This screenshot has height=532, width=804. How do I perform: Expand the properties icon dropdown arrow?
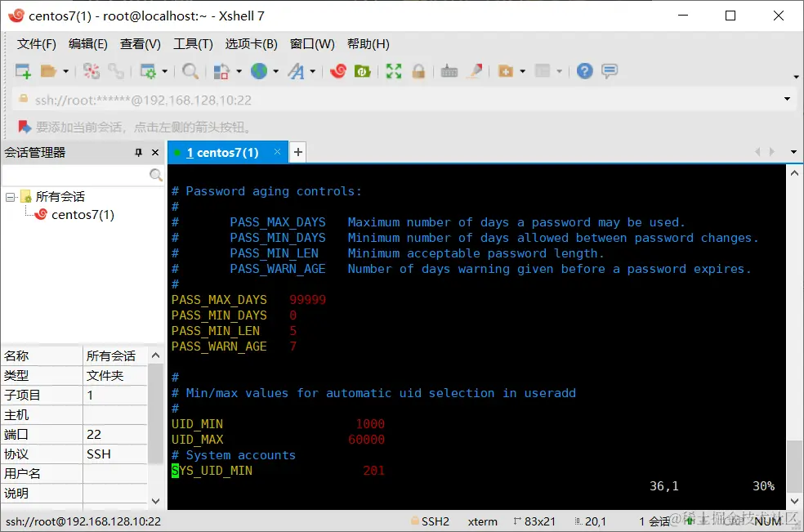[164, 71]
